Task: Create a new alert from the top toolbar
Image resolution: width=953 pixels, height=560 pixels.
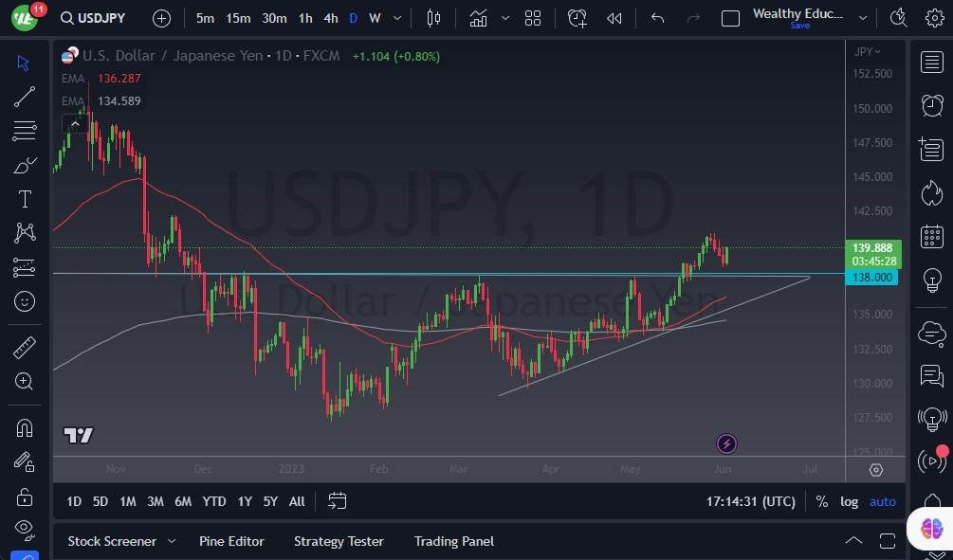Action: pyautogui.click(x=577, y=17)
